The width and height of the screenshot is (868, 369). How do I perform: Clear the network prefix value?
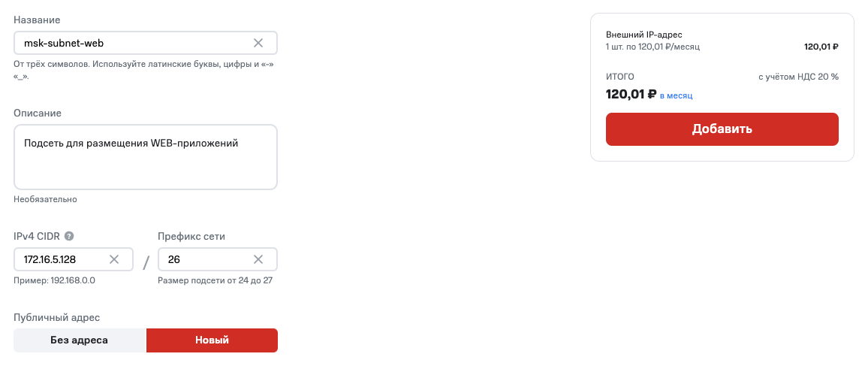258,259
